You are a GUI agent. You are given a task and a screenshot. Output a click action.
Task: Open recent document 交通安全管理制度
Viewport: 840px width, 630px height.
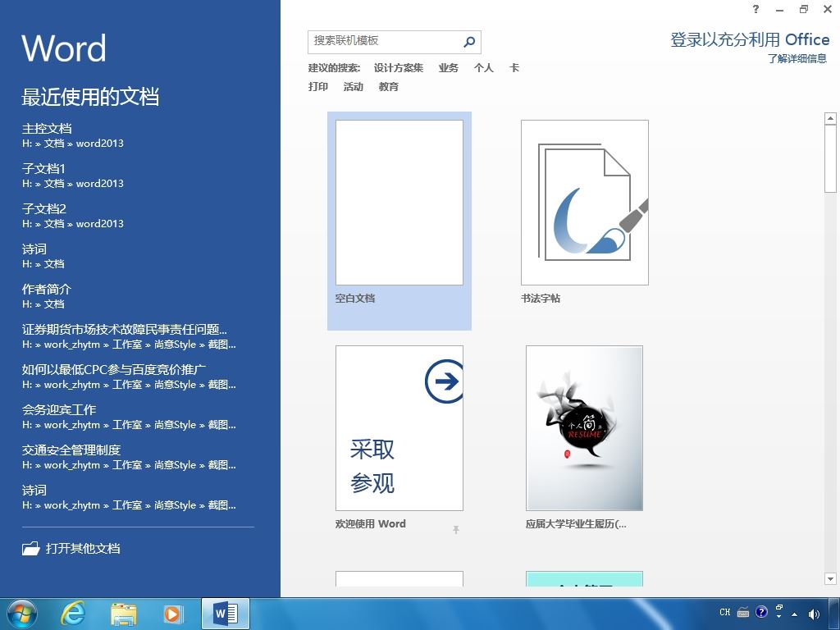127,457
